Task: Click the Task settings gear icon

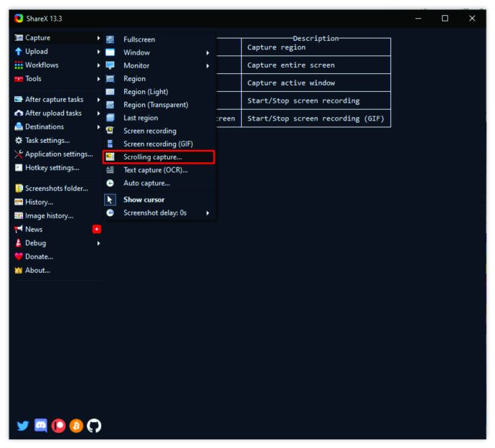Action: pos(19,140)
